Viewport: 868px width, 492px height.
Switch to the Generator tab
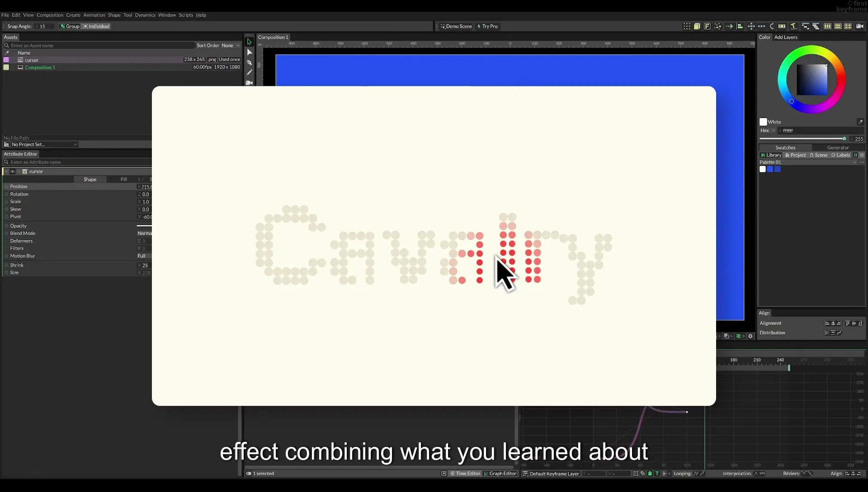click(838, 147)
